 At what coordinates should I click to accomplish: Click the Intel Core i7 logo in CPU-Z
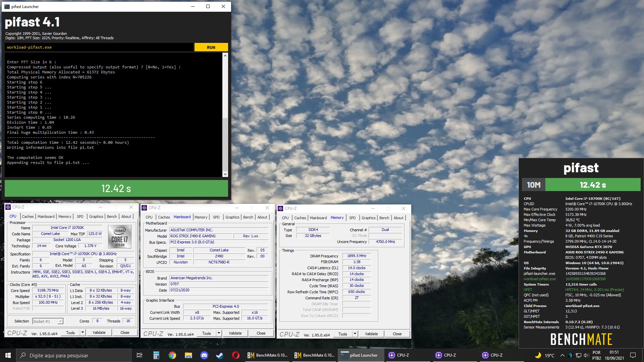pos(120,237)
